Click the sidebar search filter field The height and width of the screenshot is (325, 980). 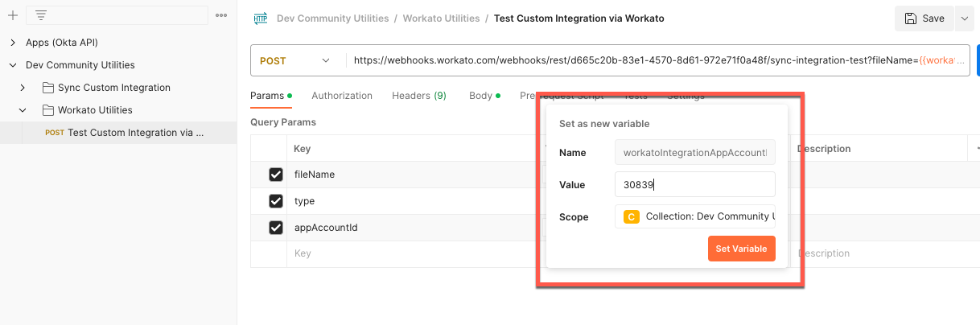(x=117, y=15)
